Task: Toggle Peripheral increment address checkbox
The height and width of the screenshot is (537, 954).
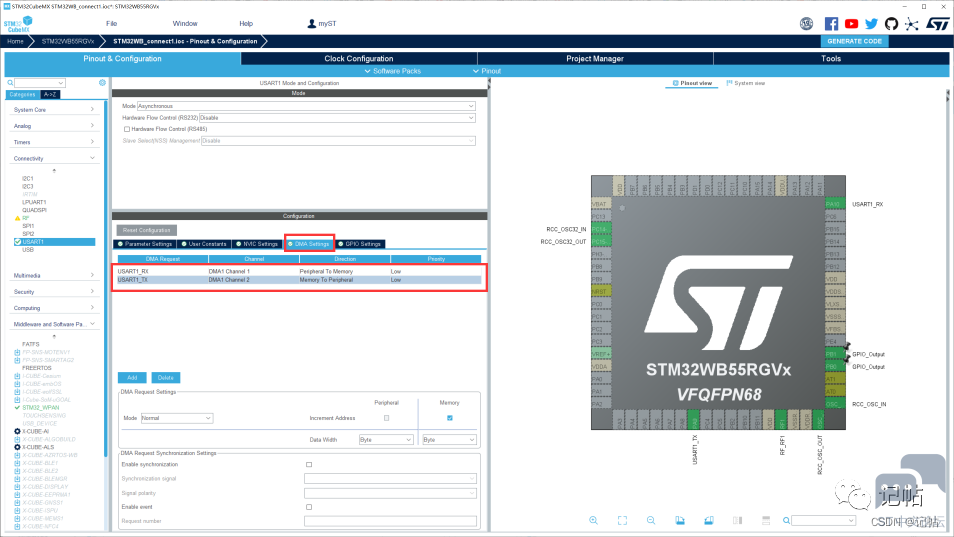Action: click(386, 418)
